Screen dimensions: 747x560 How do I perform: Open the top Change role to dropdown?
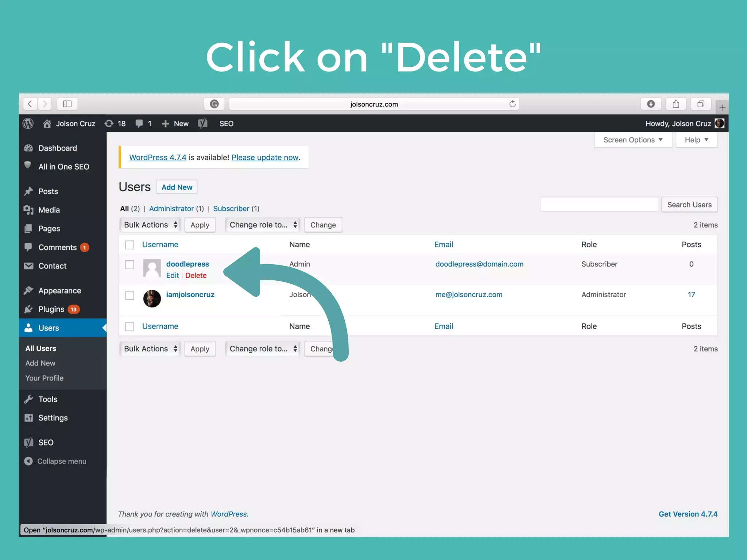tap(263, 225)
